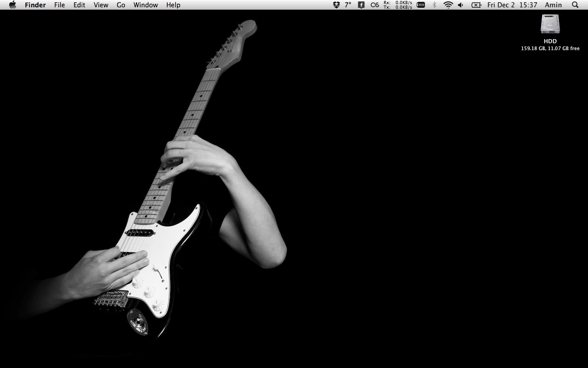Open Spotlight search magnifier icon
The width and height of the screenshot is (588, 368).
575,5
